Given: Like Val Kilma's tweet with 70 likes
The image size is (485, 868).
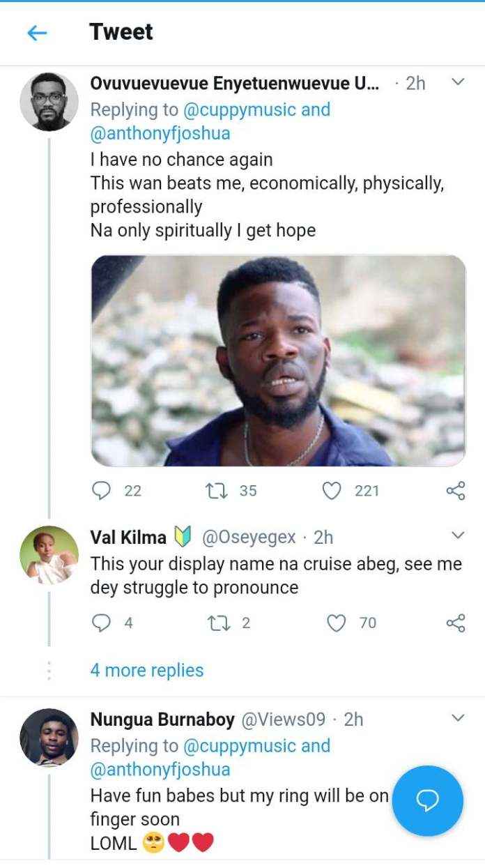Looking at the screenshot, I should [x=337, y=623].
